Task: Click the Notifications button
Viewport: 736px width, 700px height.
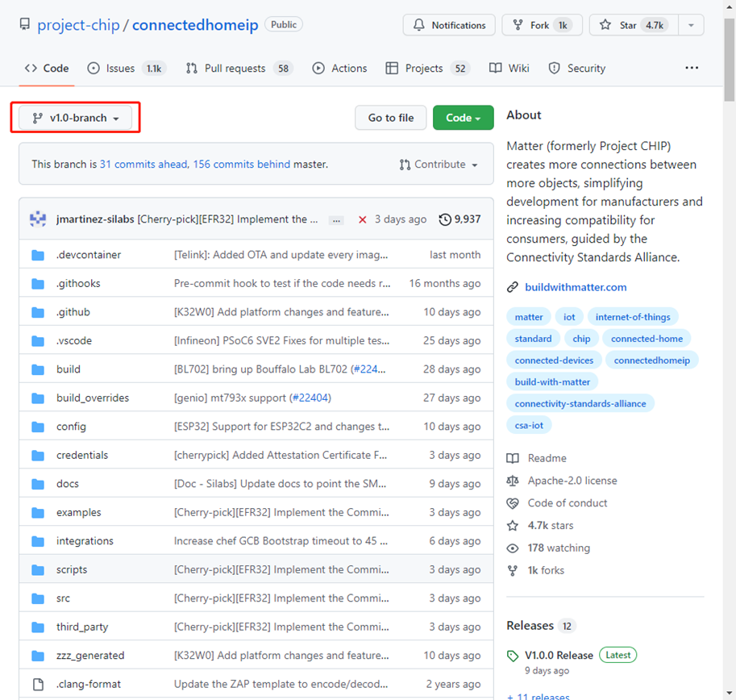Action: pos(449,25)
